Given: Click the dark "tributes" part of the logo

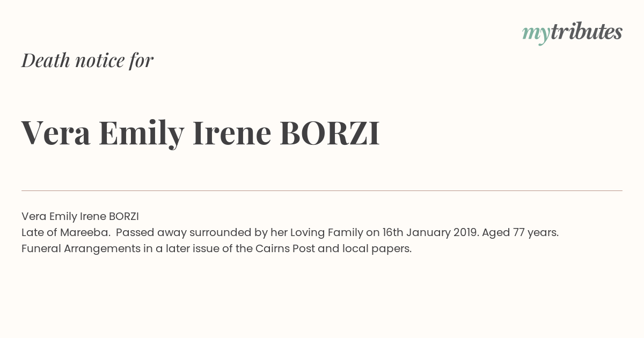Looking at the screenshot, I should (587, 32).
